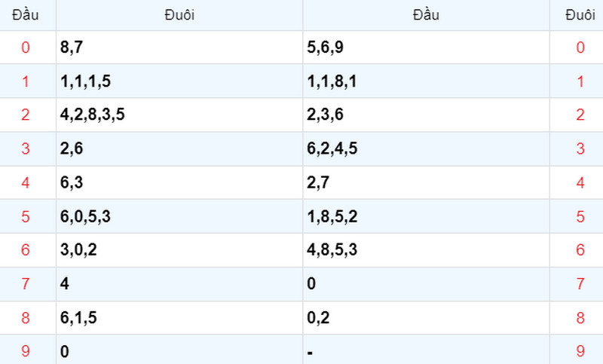The image size is (603, 364).
Task: Click the cell showing 6,1,5
Action: pyautogui.click(x=179, y=318)
